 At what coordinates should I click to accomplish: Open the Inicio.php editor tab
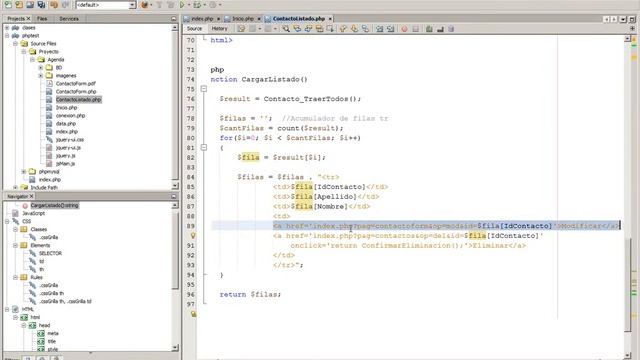243,19
